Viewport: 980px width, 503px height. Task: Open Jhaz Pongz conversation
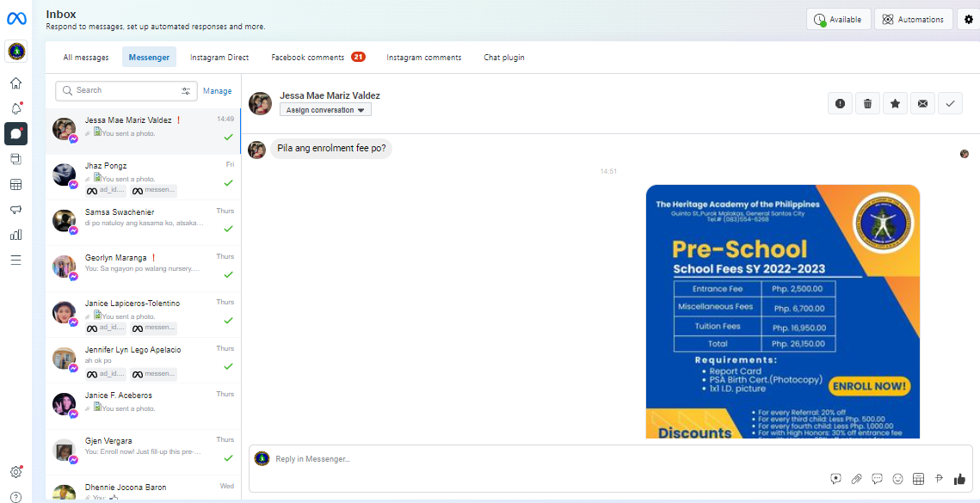point(143,177)
